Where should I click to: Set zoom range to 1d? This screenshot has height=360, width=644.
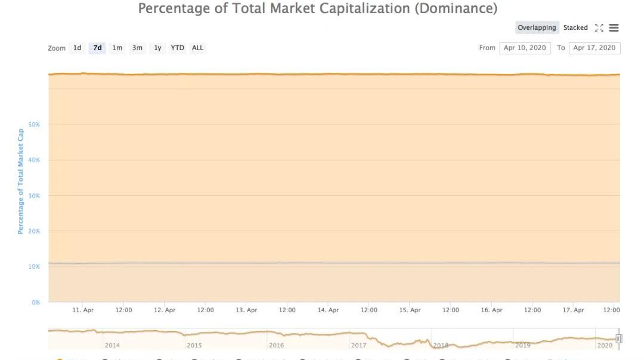tap(78, 48)
